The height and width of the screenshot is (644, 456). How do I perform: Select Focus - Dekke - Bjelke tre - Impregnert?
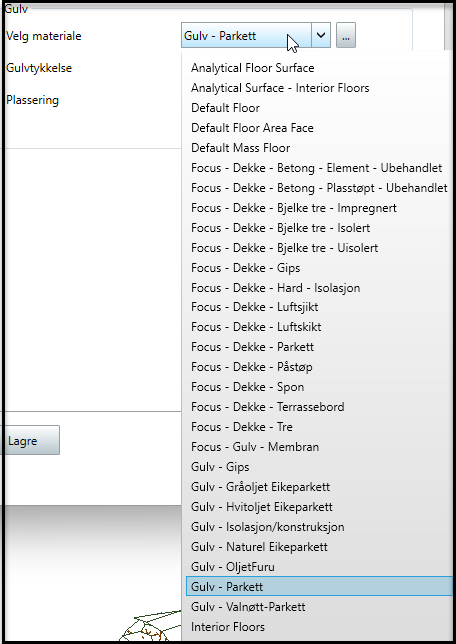318,208
